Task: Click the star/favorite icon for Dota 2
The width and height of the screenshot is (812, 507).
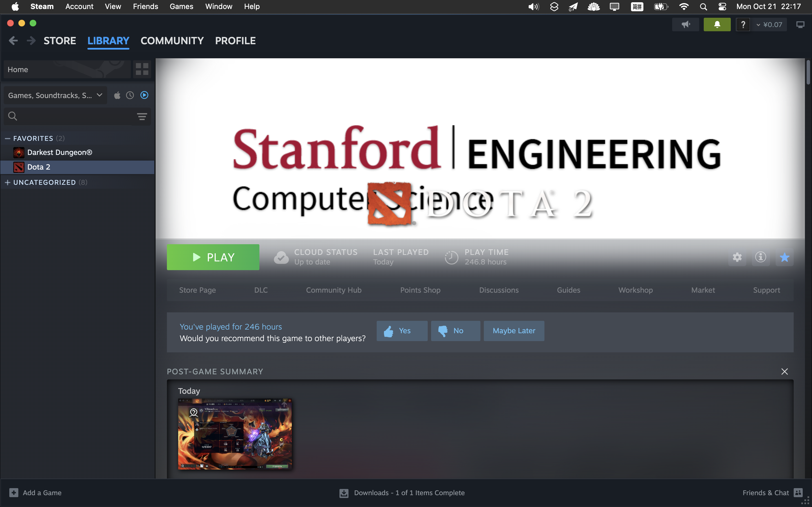Action: point(785,257)
